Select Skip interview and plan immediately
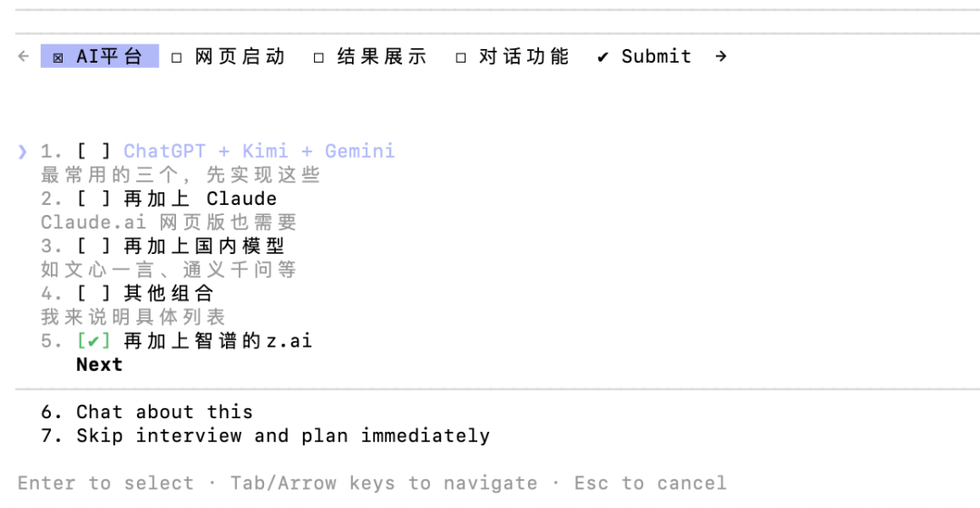Image resolution: width=980 pixels, height=508 pixels. [x=282, y=435]
